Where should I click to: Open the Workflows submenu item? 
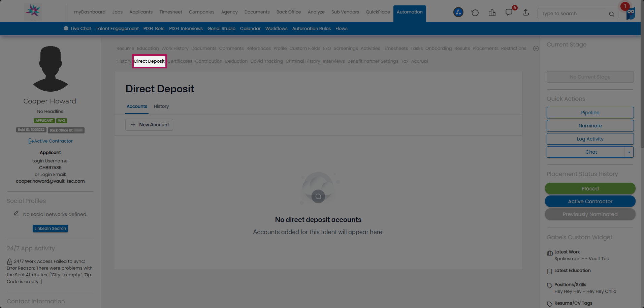click(276, 29)
